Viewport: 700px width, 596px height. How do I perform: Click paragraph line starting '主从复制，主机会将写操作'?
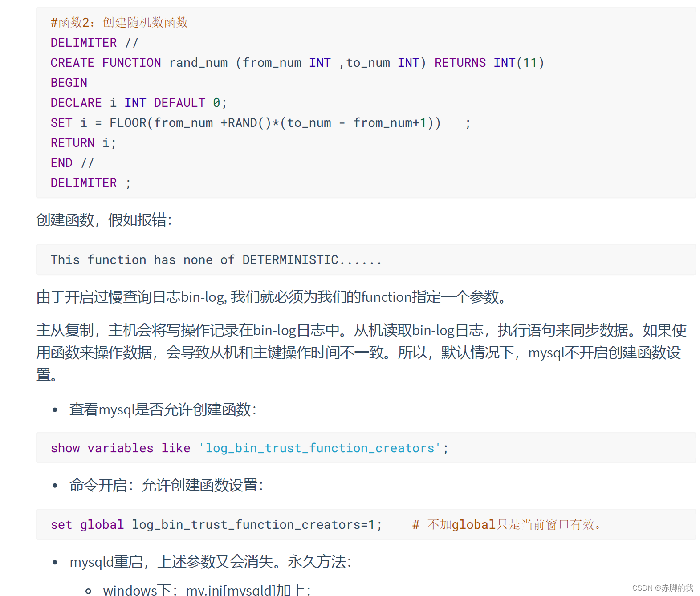(x=362, y=330)
